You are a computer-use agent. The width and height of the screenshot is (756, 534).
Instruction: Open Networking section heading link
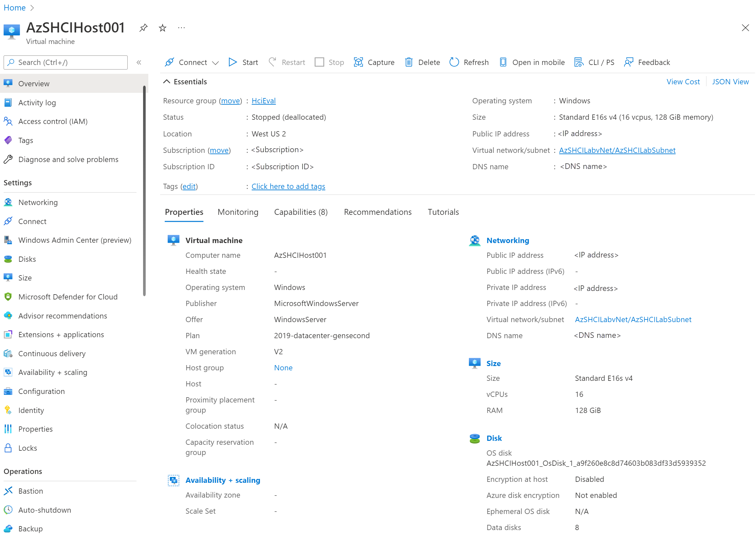pos(508,241)
